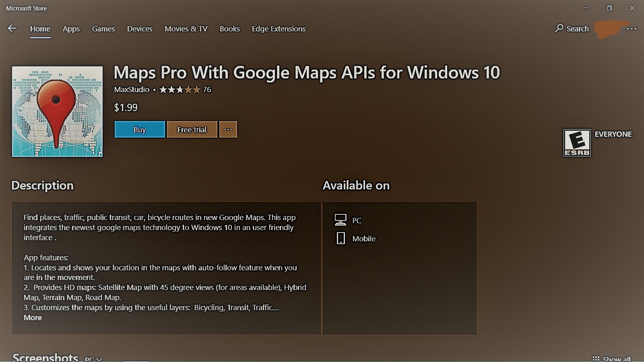Click the Mobile device icon

pyautogui.click(x=341, y=238)
